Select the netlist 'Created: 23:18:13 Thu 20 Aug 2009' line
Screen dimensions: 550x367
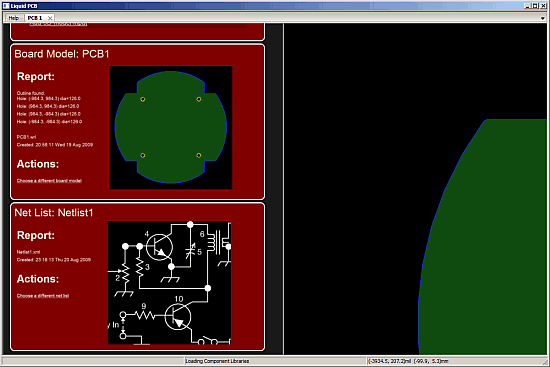coord(54,260)
